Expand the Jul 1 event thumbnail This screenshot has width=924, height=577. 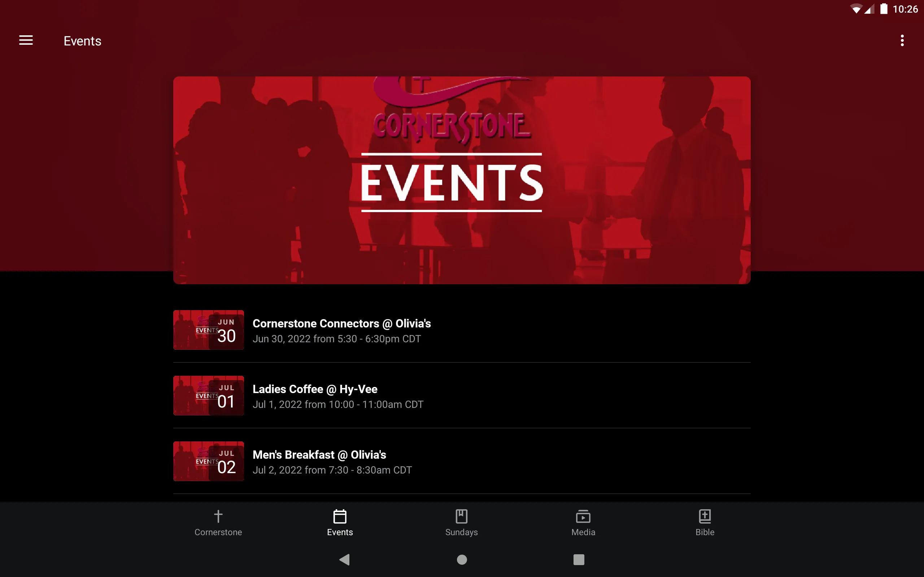pyautogui.click(x=208, y=396)
